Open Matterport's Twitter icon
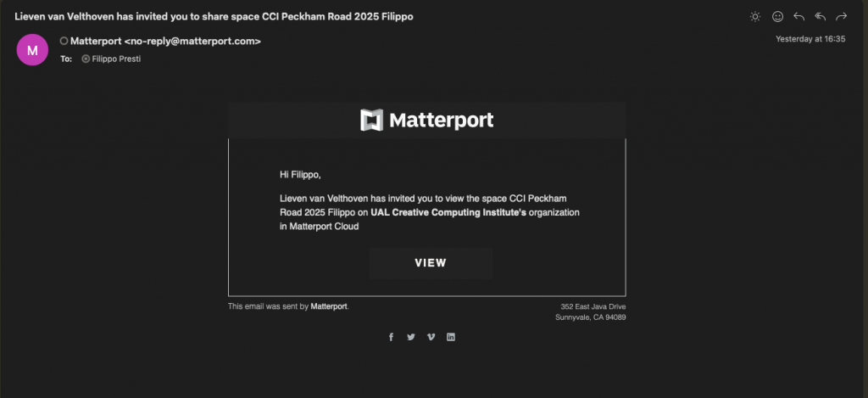868x398 pixels. [411, 337]
